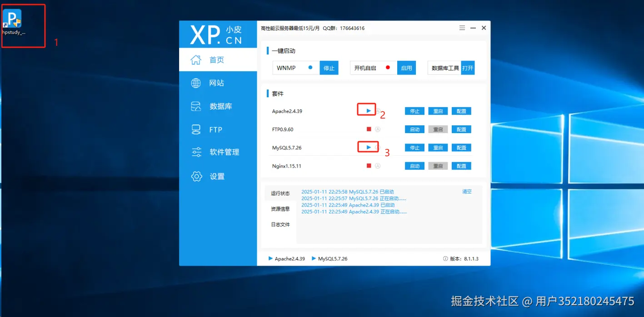This screenshot has width=644, height=317.
Task: Click Apache2.4.39 in bottom status bar
Action: tap(287, 259)
